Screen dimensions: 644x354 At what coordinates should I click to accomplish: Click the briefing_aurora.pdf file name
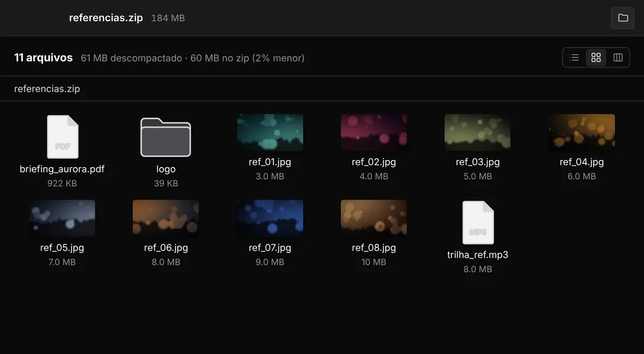coord(62,169)
